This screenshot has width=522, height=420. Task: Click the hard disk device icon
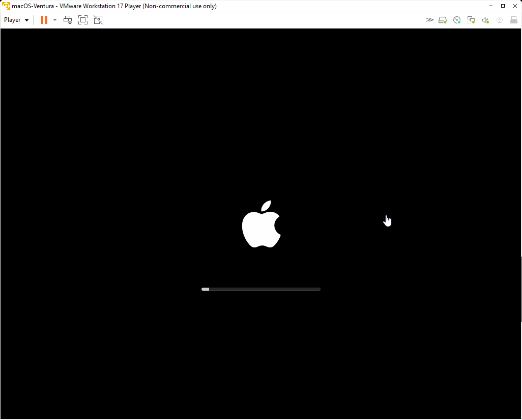(x=443, y=20)
